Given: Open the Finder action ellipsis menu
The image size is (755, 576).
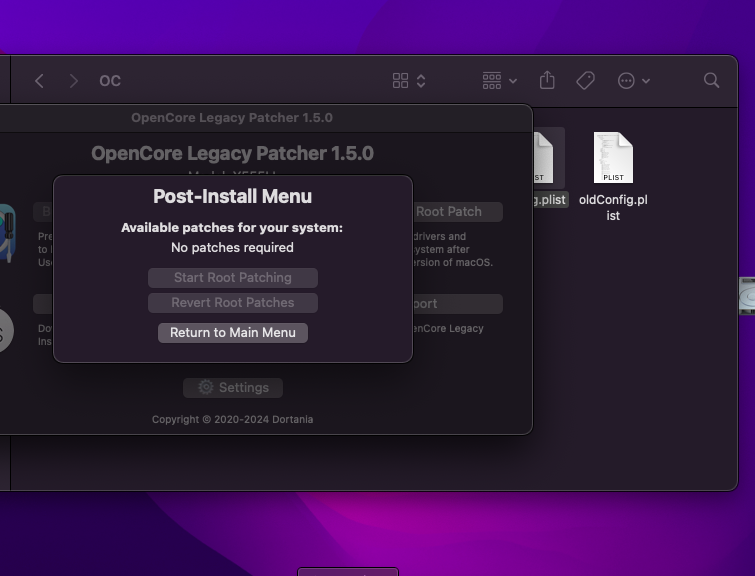Looking at the screenshot, I should [626, 81].
